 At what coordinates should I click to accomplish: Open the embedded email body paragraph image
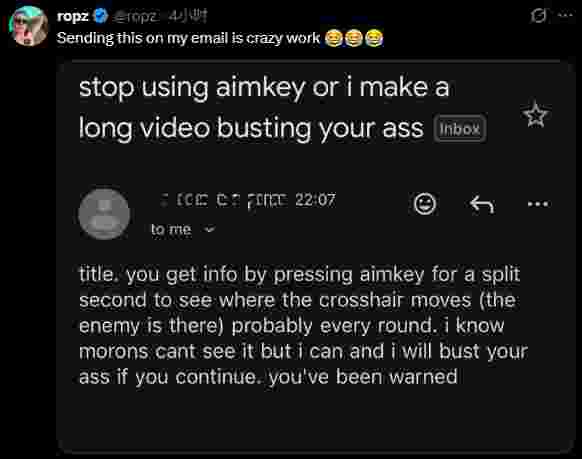pyautogui.click(x=303, y=325)
